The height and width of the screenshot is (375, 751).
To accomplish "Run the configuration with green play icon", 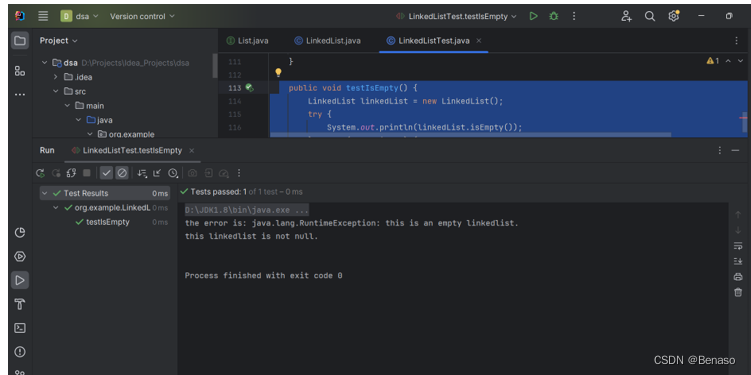I will pos(533,16).
